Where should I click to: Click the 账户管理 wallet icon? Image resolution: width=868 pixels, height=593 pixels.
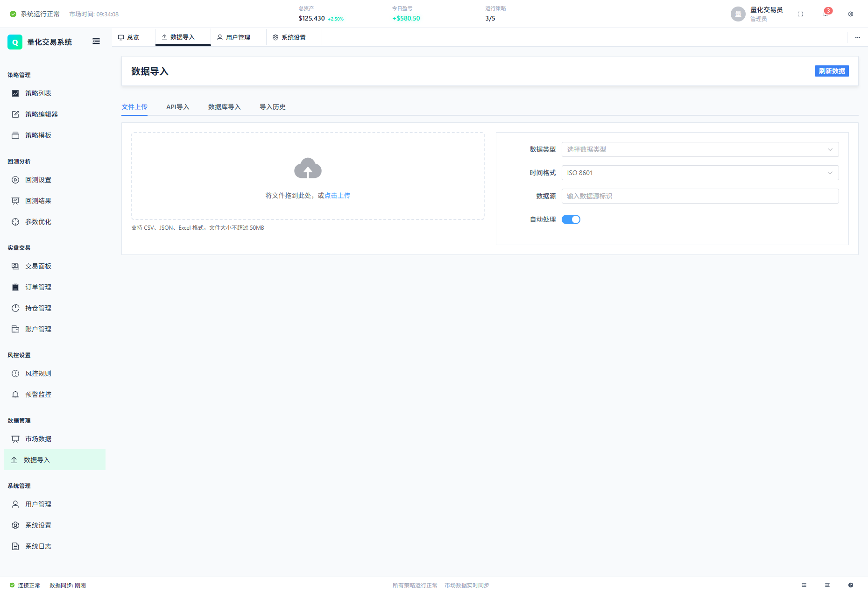point(15,329)
